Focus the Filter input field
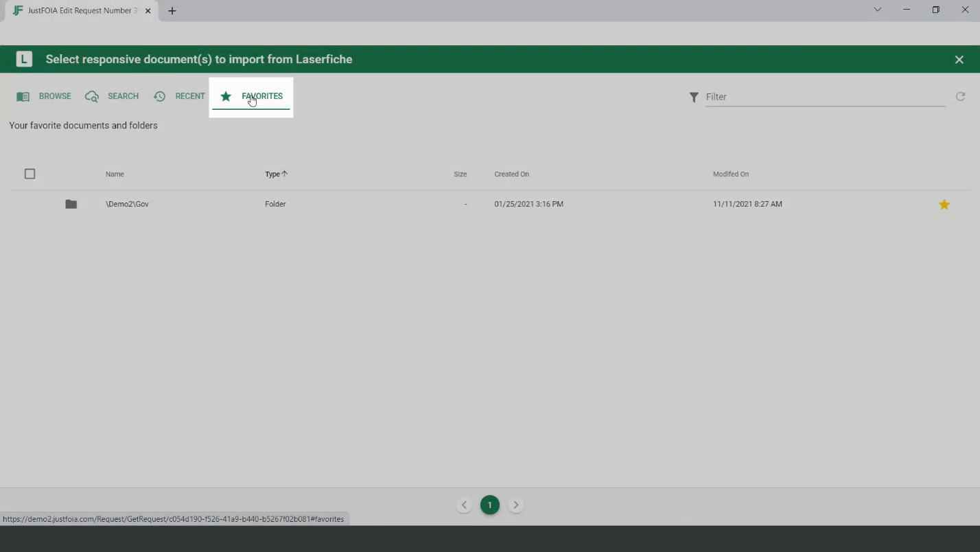The width and height of the screenshot is (980, 552). (x=825, y=97)
